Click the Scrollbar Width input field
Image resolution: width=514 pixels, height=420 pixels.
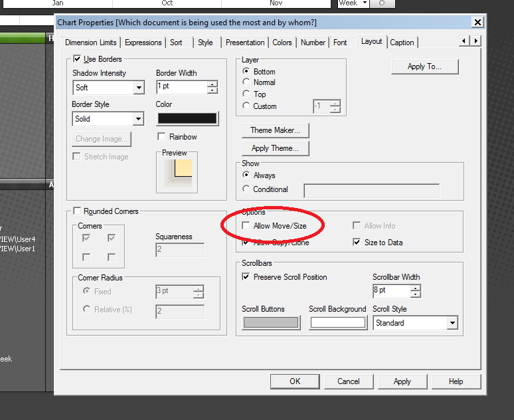391,291
